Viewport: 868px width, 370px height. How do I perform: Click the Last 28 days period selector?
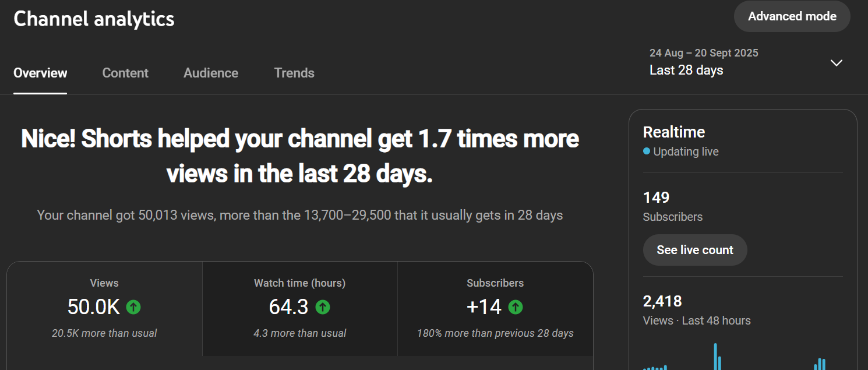[x=686, y=71]
